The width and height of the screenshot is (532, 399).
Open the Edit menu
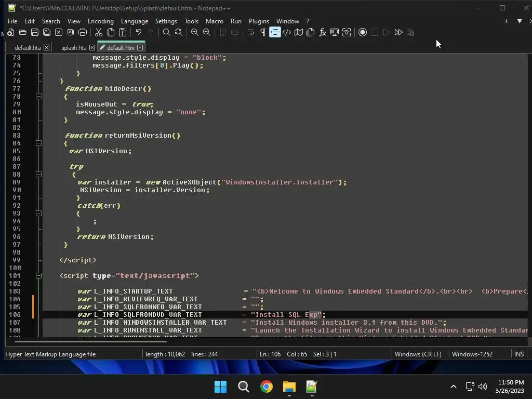30,21
